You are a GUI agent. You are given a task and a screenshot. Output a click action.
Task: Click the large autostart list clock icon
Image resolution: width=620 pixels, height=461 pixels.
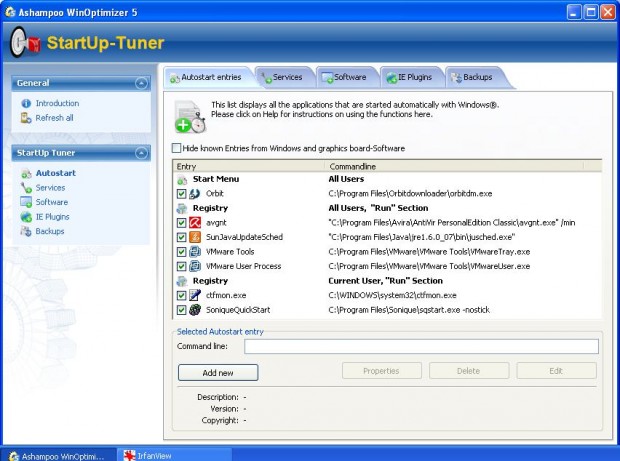(x=190, y=117)
